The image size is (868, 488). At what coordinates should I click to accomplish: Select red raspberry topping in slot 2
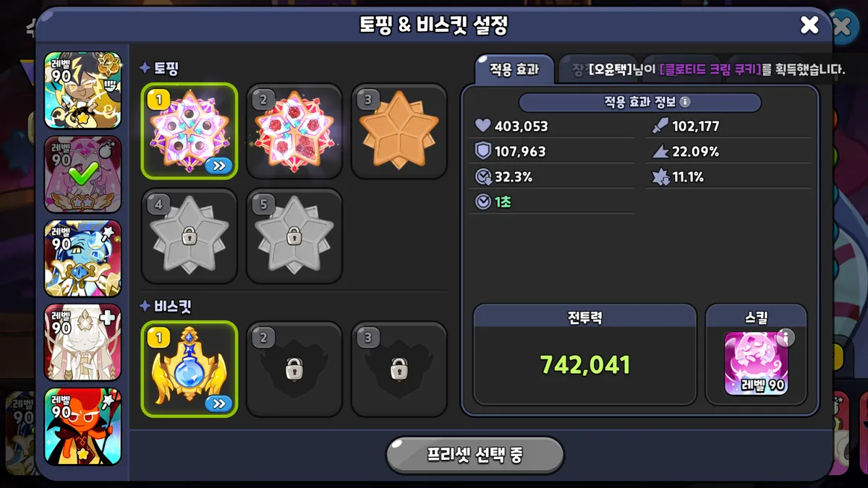(x=294, y=131)
